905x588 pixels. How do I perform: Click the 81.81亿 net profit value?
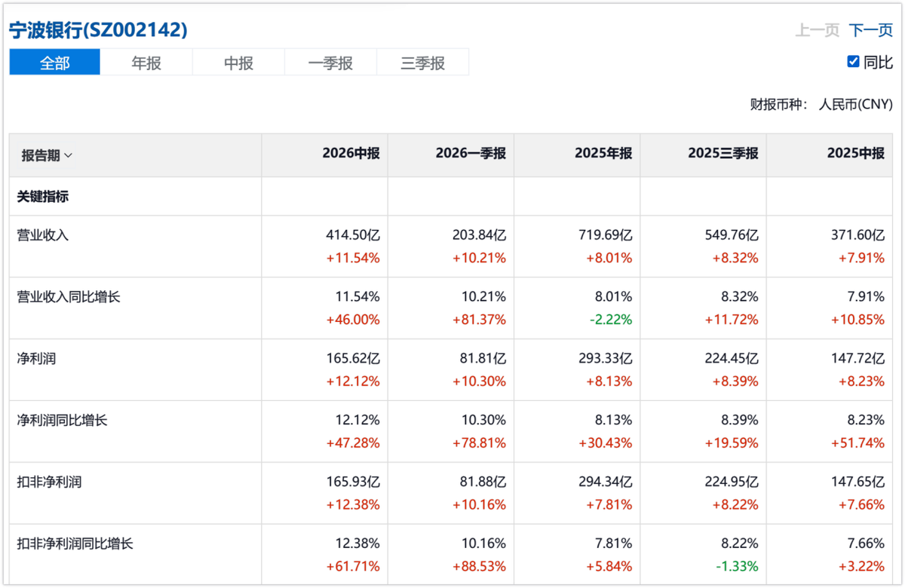(483, 359)
